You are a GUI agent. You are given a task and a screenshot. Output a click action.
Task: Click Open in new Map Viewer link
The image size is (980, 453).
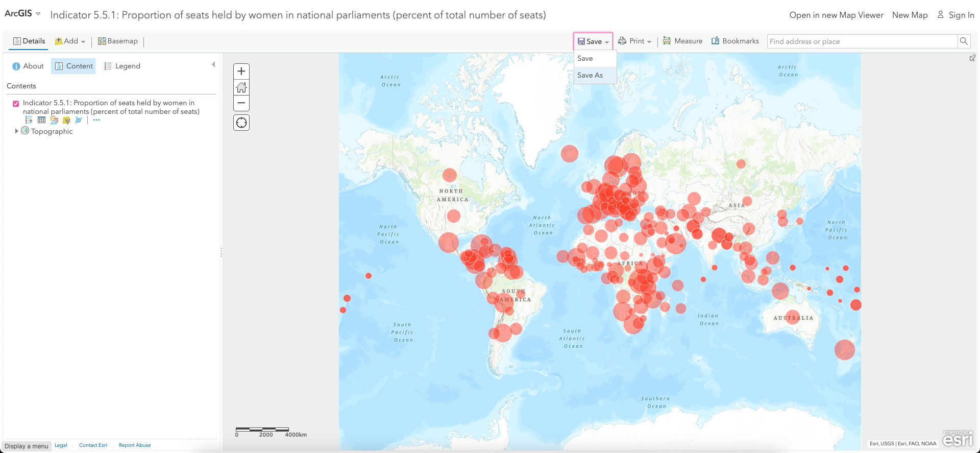(x=836, y=15)
